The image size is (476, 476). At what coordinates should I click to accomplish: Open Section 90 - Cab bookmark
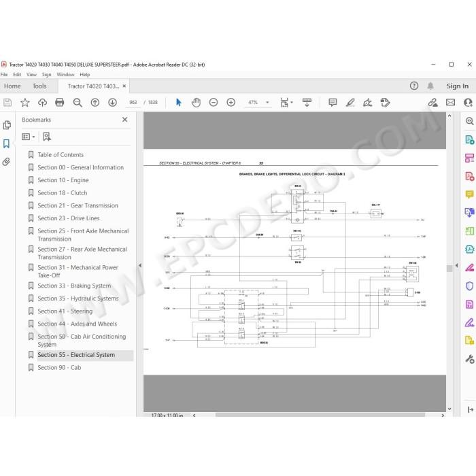[59, 368]
